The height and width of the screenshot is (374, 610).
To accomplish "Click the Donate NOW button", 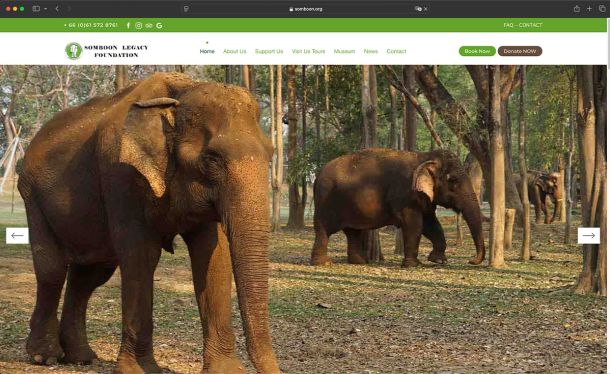I will click(520, 51).
